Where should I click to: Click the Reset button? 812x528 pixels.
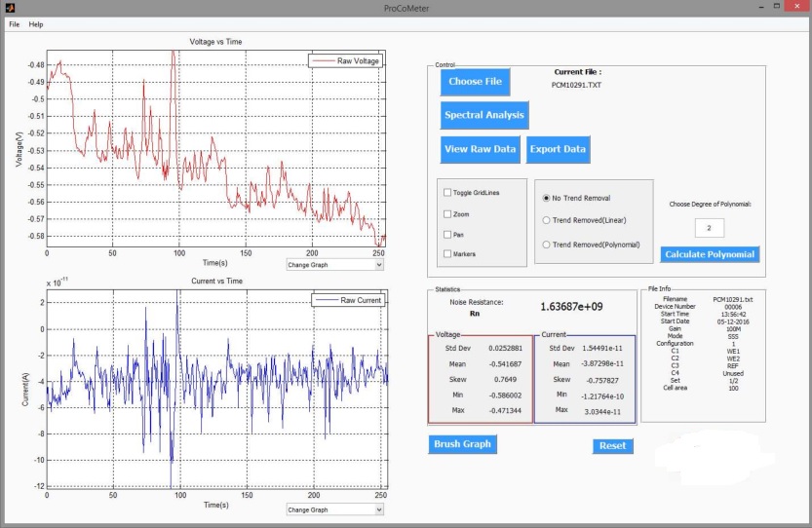click(x=612, y=446)
